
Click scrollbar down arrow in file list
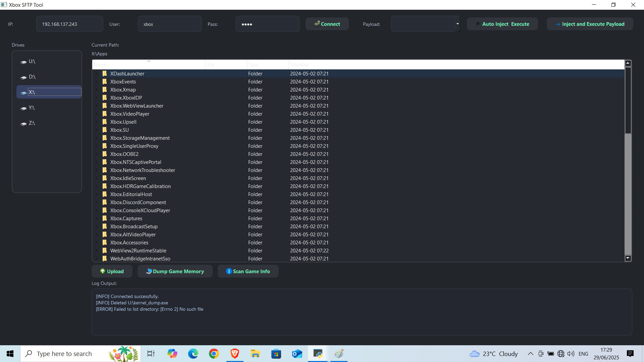pos(628,258)
